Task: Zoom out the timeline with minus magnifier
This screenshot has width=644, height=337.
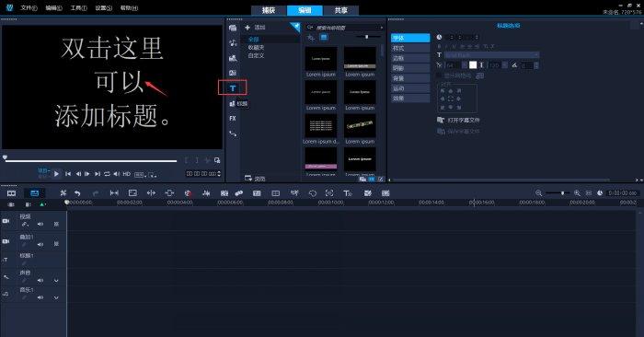Action: (538, 193)
